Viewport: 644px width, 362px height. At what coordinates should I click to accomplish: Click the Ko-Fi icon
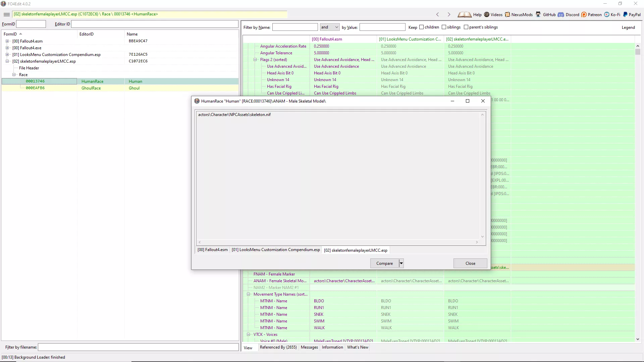(x=607, y=14)
